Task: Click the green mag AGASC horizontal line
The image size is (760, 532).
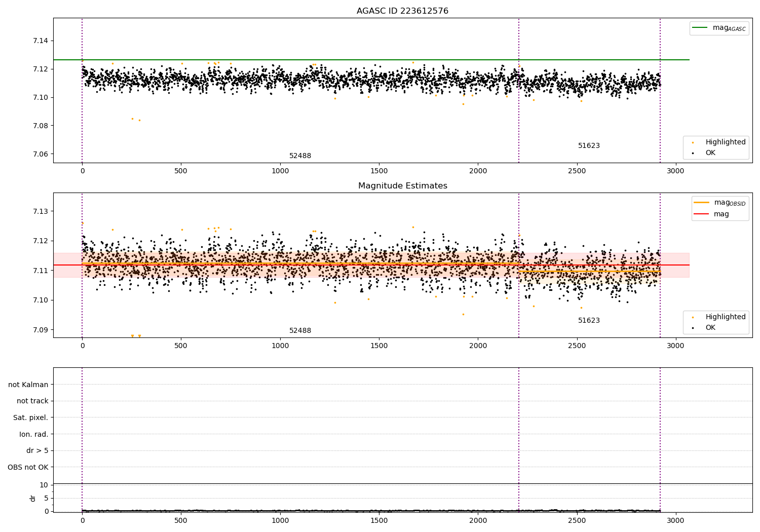Action: coord(371,60)
